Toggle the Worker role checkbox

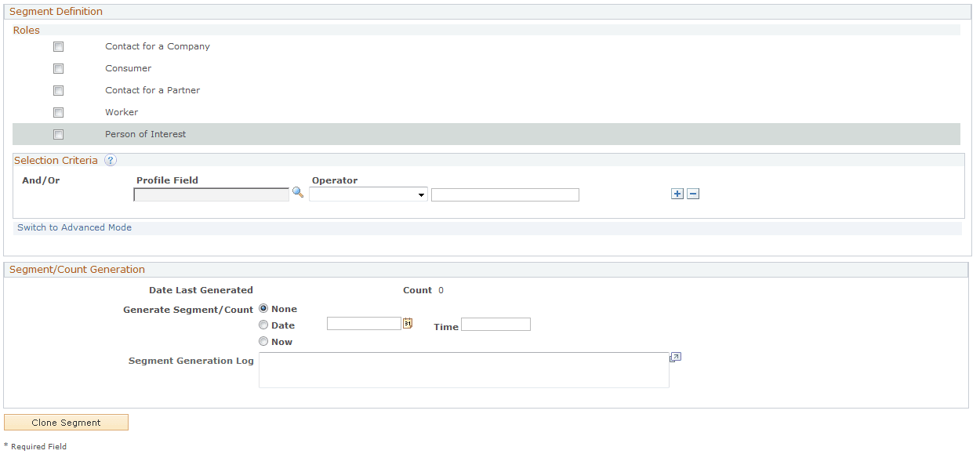point(58,112)
